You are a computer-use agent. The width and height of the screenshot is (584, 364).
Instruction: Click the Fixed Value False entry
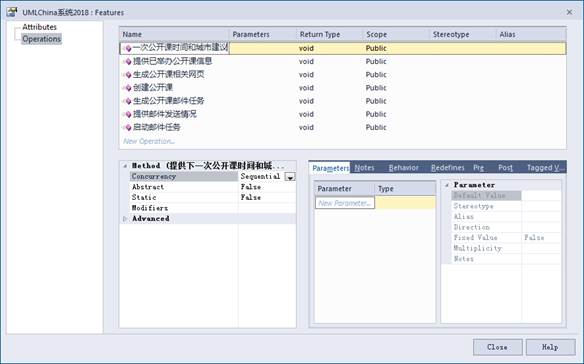[534, 237]
